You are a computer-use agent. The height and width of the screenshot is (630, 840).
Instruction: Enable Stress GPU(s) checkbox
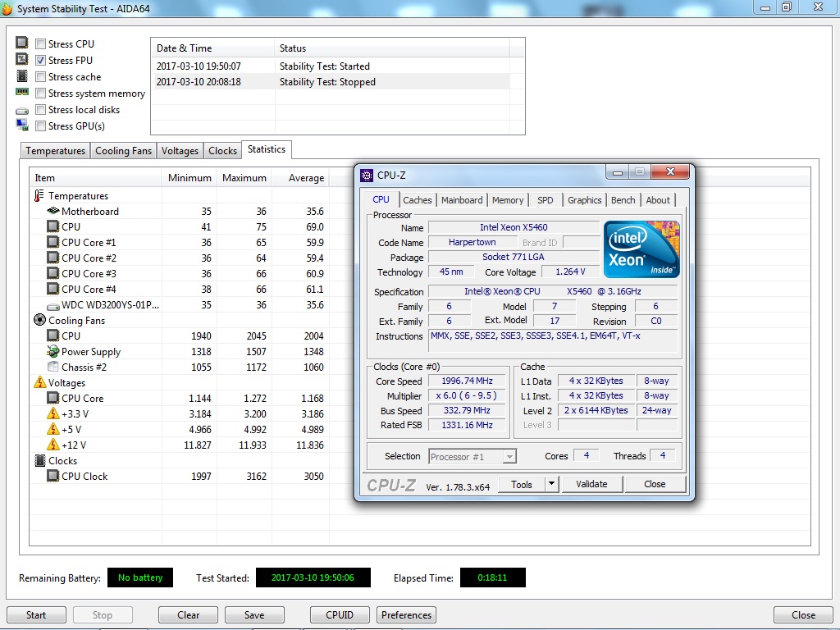click(41, 126)
